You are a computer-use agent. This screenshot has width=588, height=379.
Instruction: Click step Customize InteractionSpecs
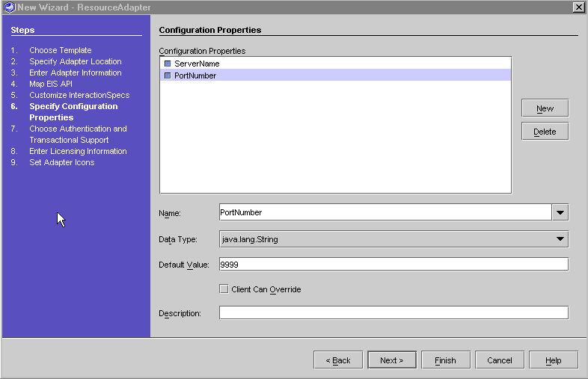pos(79,95)
